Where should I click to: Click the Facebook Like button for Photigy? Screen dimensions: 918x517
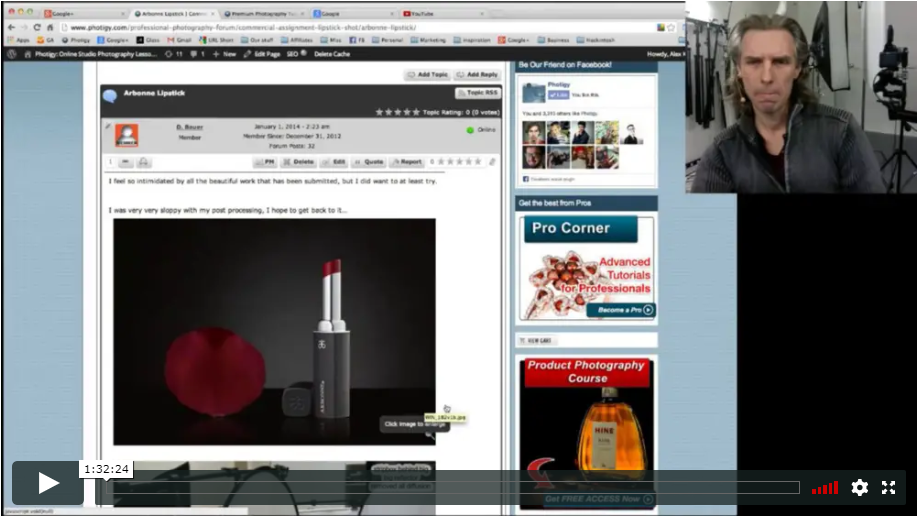pos(558,95)
